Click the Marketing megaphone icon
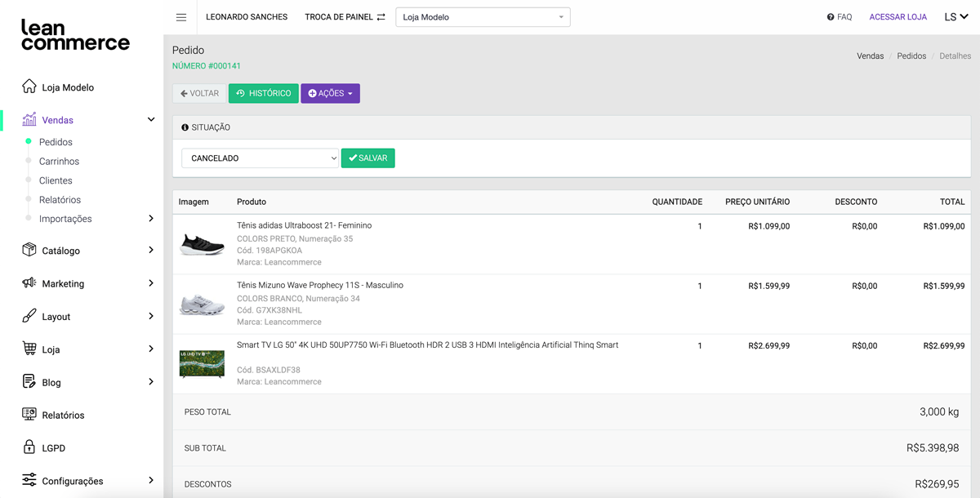Viewport: 980px width, 498px height. [29, 283]
